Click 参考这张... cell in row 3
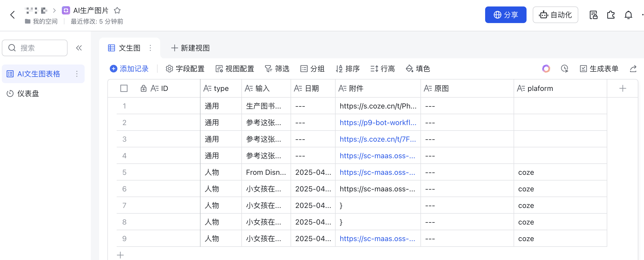This screenshot has width=644, height=260. coord(266,139)
